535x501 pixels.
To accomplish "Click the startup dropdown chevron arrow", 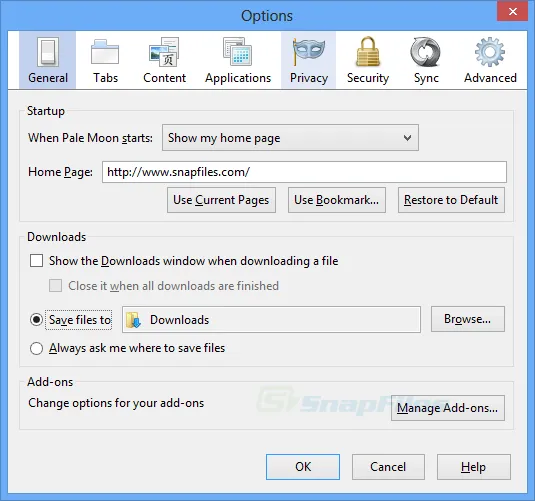I will pyautogui.click(x=407, y=138).
